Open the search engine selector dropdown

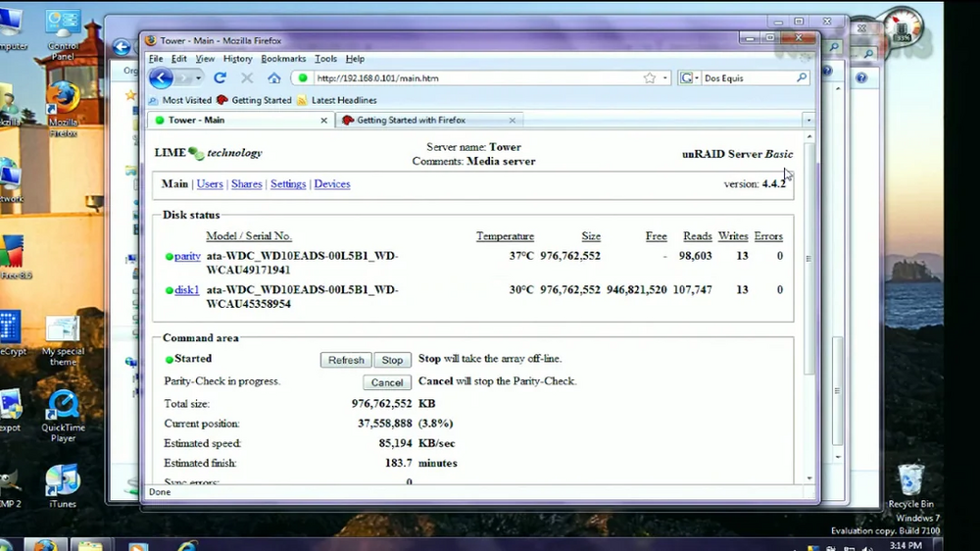689,78
